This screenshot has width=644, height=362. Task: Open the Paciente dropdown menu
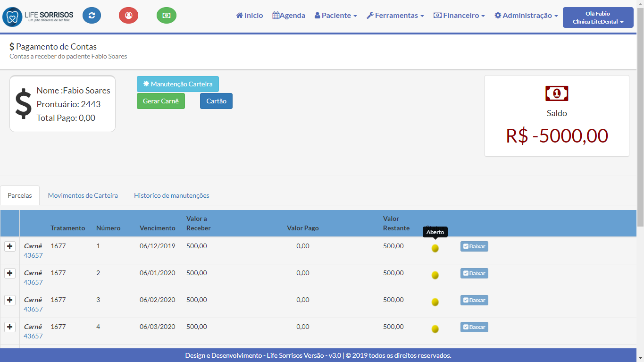pyautogui.click(x=335, y=16)
